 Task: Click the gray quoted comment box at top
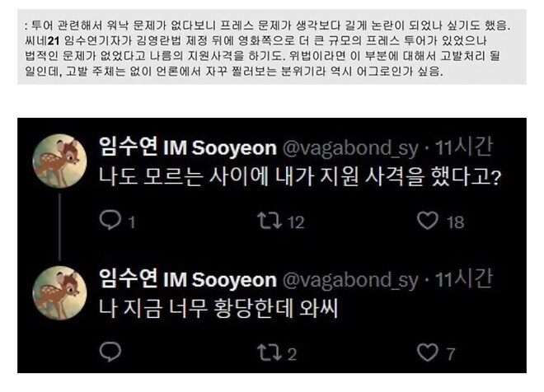[272, 47]
